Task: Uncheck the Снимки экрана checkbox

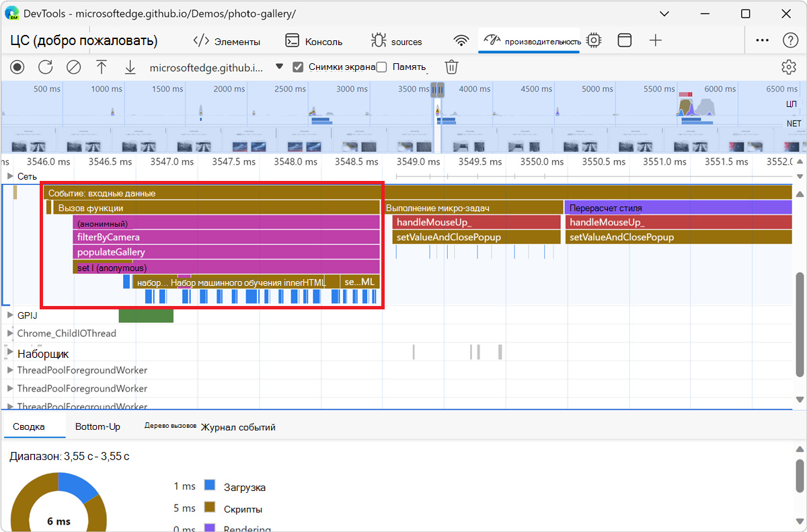Action: pyautogui.click(x=299, y=67)
